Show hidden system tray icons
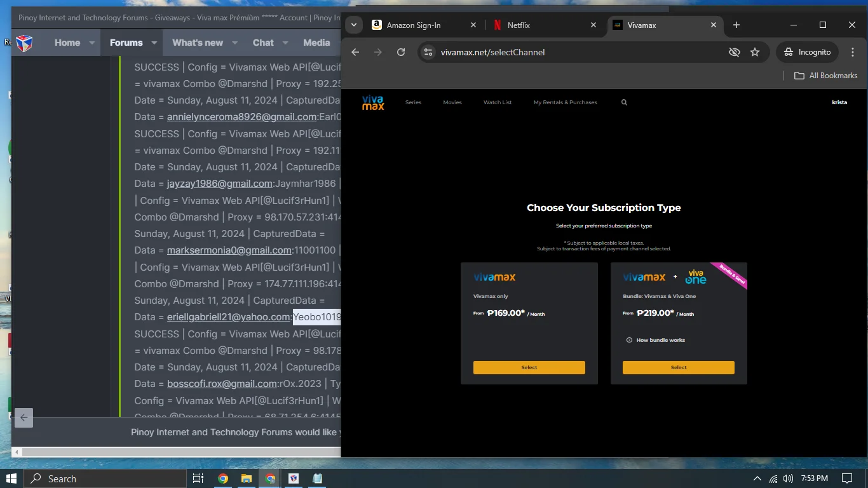 click(x=757, y=478)
